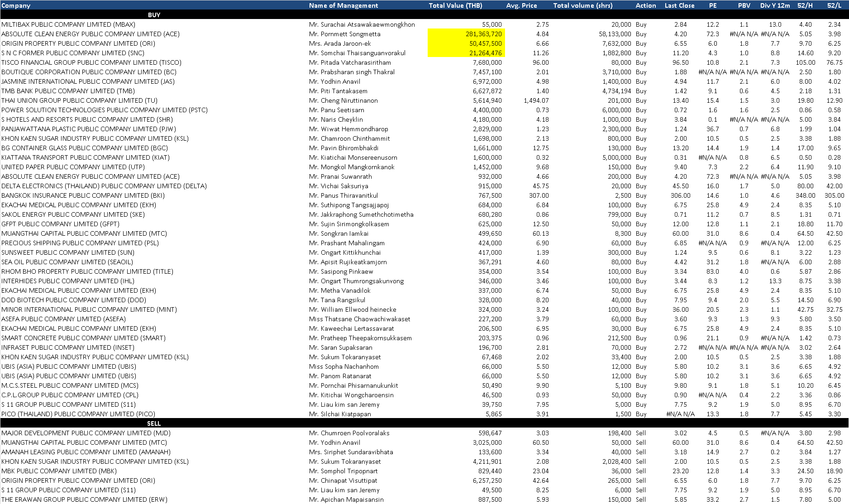Select JASMINE INTERNATIONAL (JAS) company cell
This screenshot has height=504, width=849.
point(88,81)
